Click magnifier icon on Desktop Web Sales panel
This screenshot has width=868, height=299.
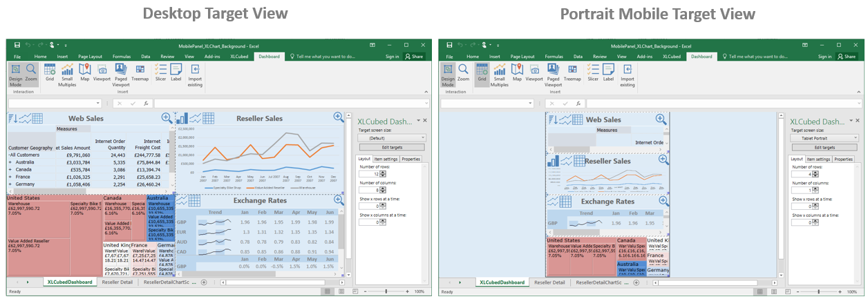click(167, 118)
